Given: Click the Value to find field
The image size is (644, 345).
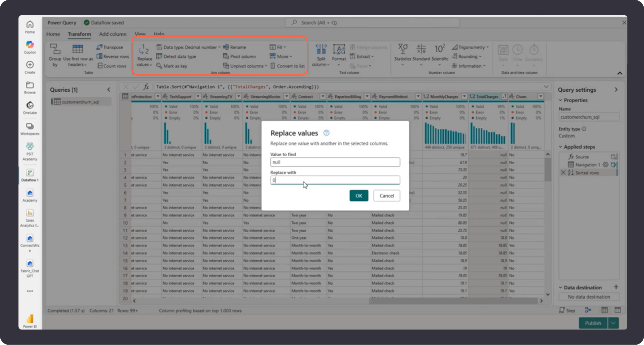Looking at the screenshot, I should [x=335, y=162].
